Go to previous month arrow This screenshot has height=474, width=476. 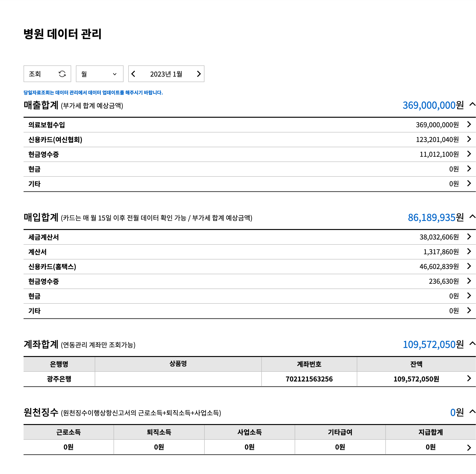133,74
